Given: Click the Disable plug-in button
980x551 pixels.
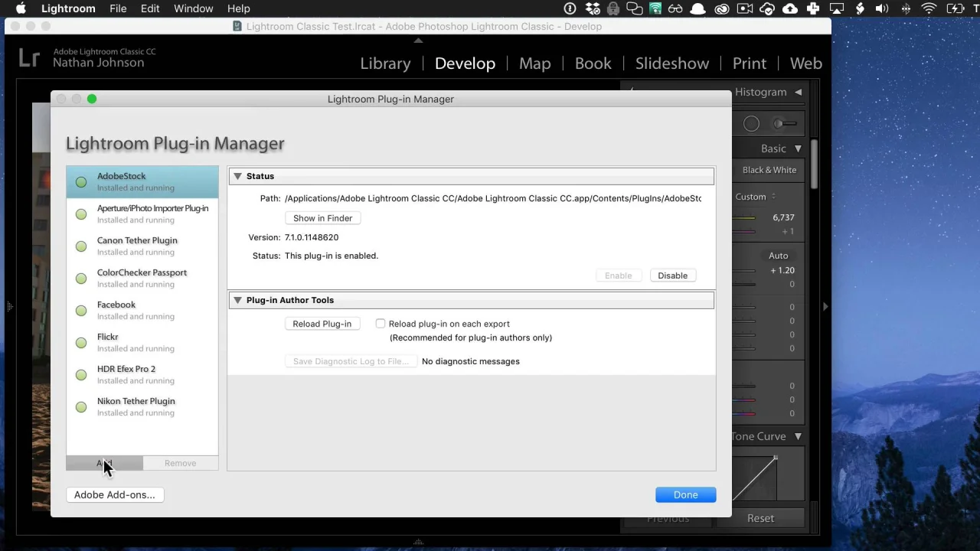Looking at the screenshot, I should 672,275.
